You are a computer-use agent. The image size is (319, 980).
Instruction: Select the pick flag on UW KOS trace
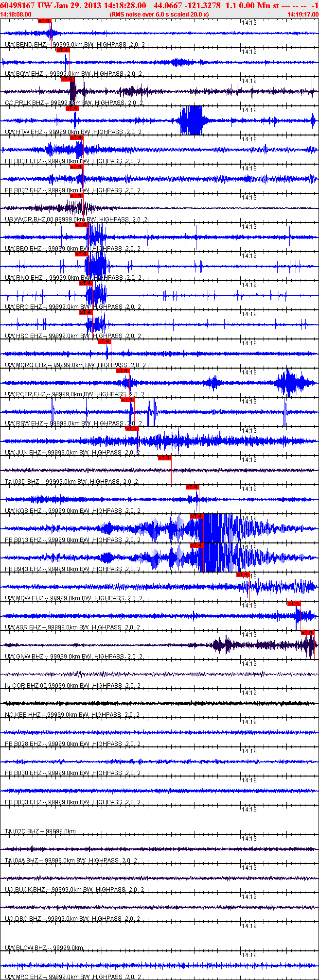point(193,487)
